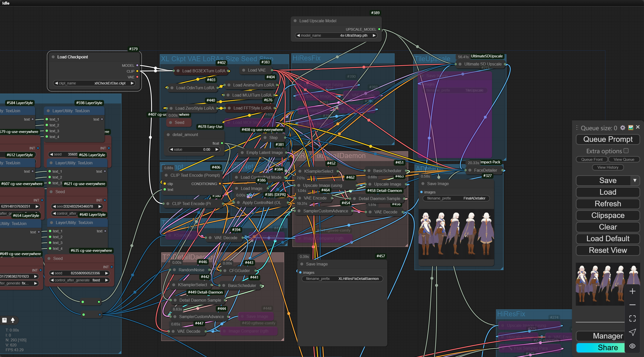Click the View Queue item
This screenshot has height=357, width=644.
tap(624, 160)
